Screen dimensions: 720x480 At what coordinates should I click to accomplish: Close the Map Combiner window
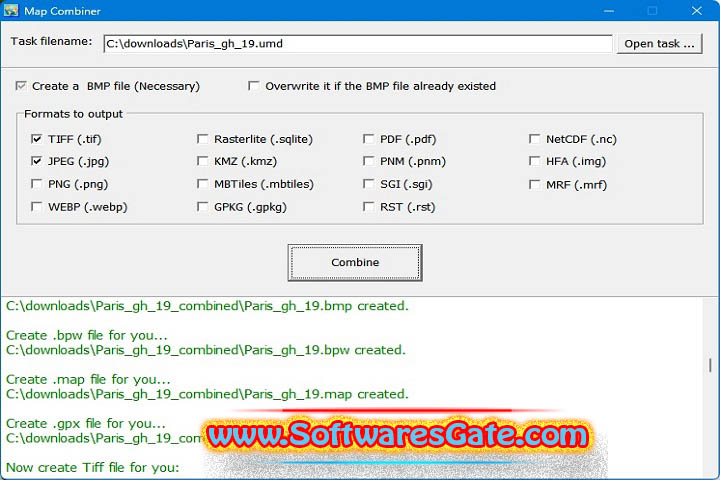point(697,11)
